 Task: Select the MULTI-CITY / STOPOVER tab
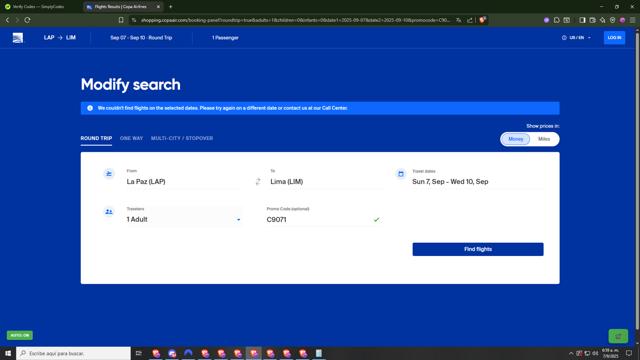[x=182, y=138]
